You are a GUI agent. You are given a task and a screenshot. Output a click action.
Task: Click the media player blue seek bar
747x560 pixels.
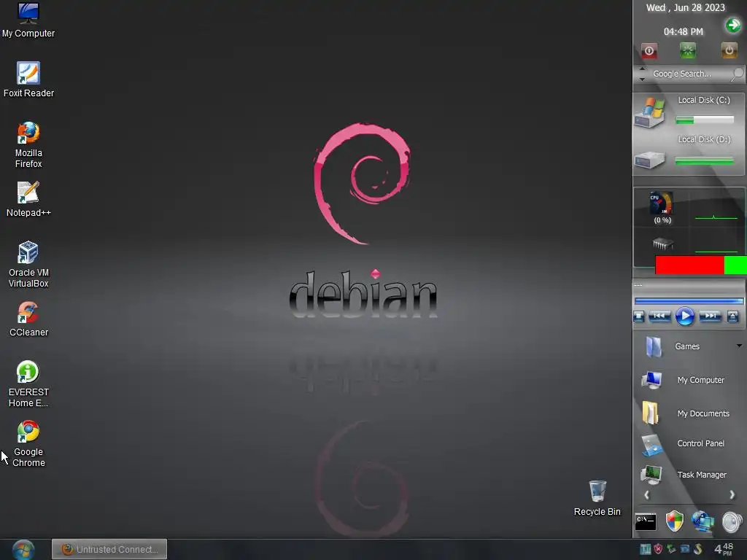[689, 301]
